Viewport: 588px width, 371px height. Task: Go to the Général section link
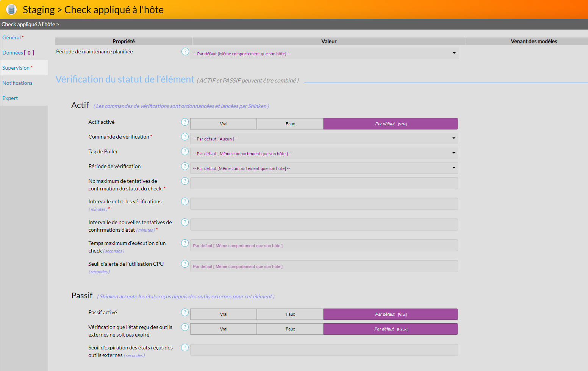12,37
